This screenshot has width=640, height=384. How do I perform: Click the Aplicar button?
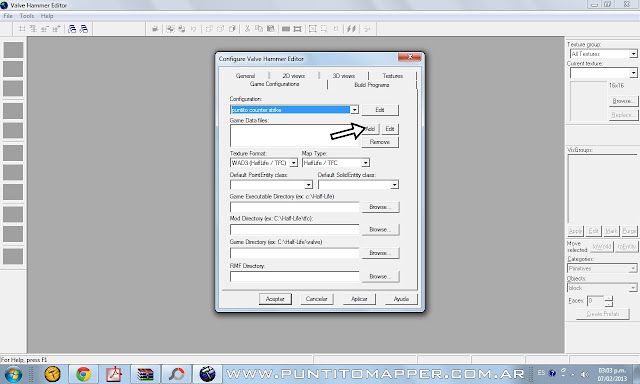pos(359,299)
